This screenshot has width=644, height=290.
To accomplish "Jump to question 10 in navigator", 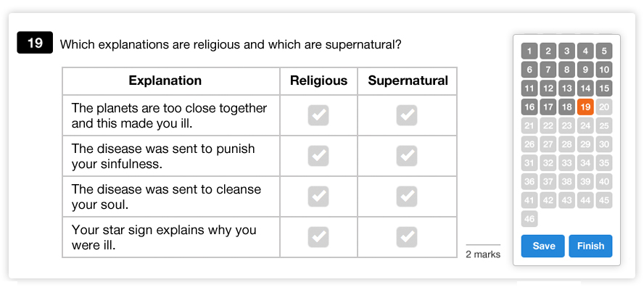I will click(x=604, y=70).
